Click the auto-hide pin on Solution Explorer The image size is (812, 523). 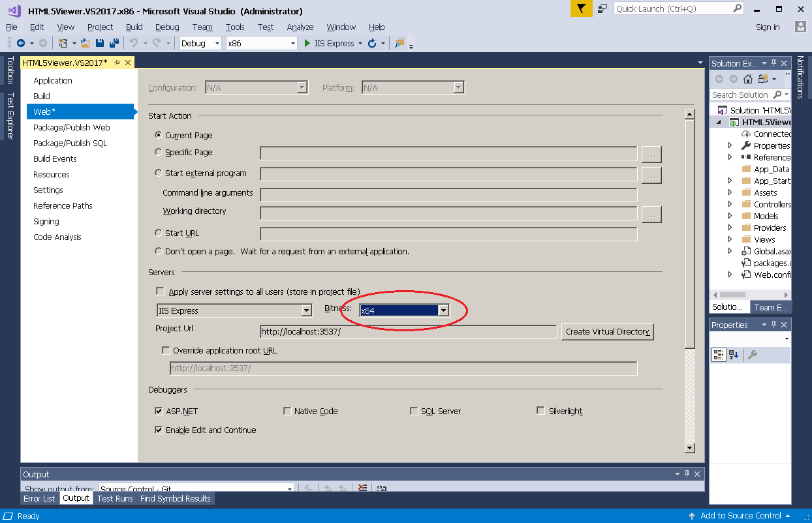773,63
